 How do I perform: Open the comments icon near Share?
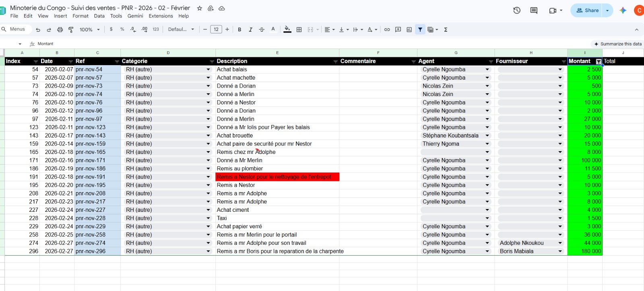pyautogui.click(x=534, y=10)
